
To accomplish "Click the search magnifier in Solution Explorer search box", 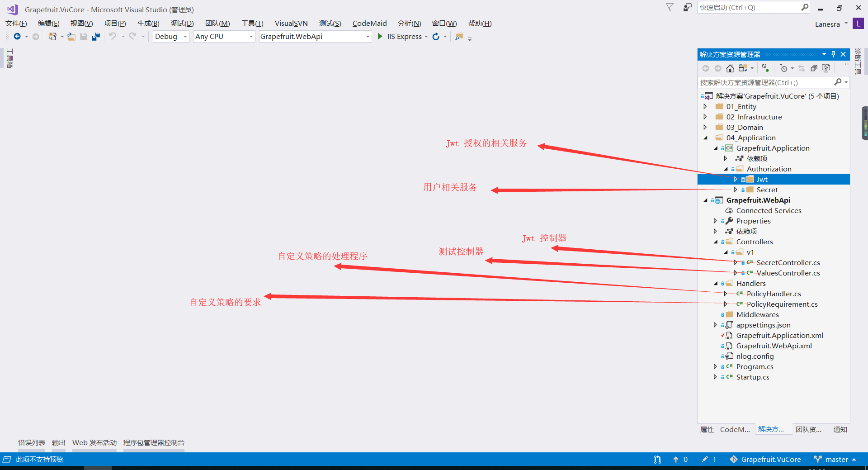I will point(838,82).
